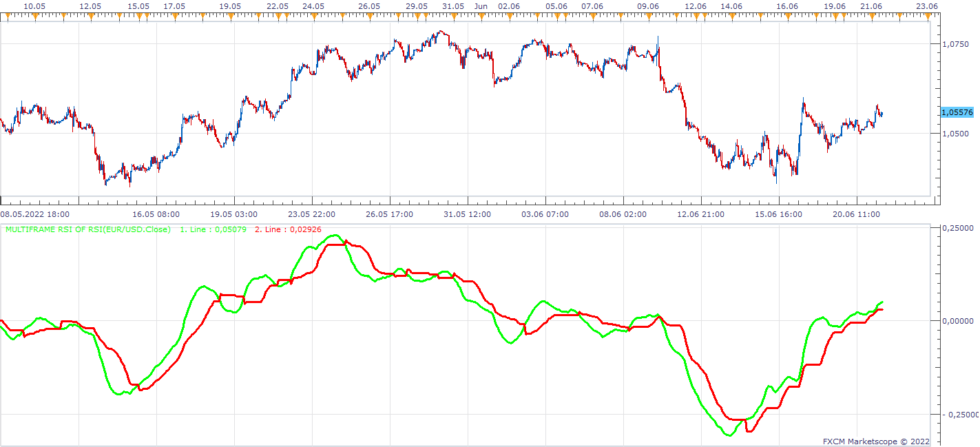Click the 12.06 date label on top axis
This screenshot has width=980, height=447.
(696, 6)
